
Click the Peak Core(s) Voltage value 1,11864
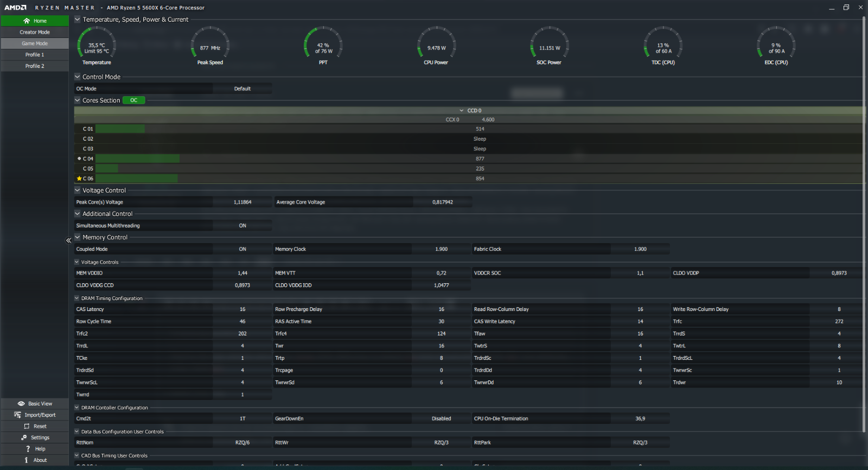pyautogui.click(x=242, y=202)
